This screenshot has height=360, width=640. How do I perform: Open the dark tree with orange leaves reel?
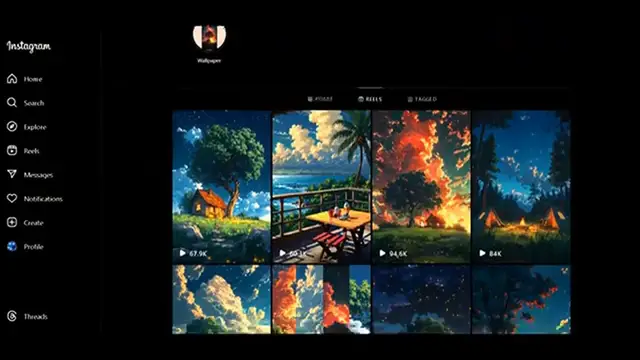(521, 300)
